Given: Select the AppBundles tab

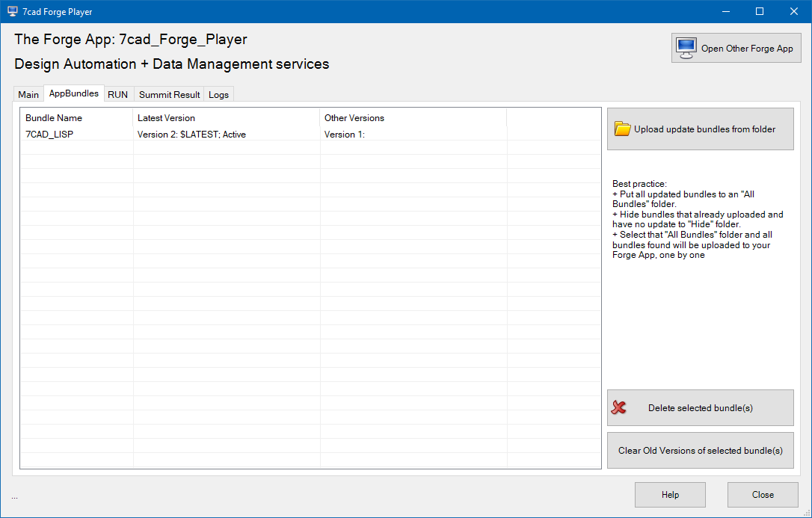Looking at the screenshot, I should pyautogui.click(x=73, y=93).
